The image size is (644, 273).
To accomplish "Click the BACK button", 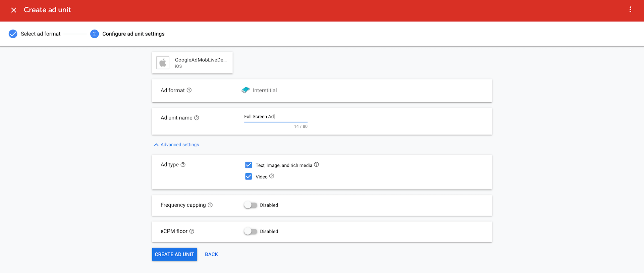I will tap(211, 254).
